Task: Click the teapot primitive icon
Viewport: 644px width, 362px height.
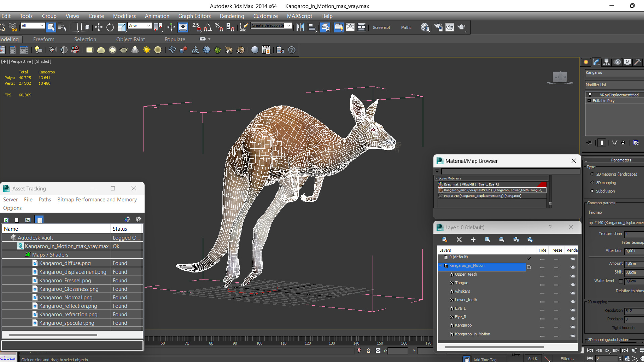Action: (124, 50)
